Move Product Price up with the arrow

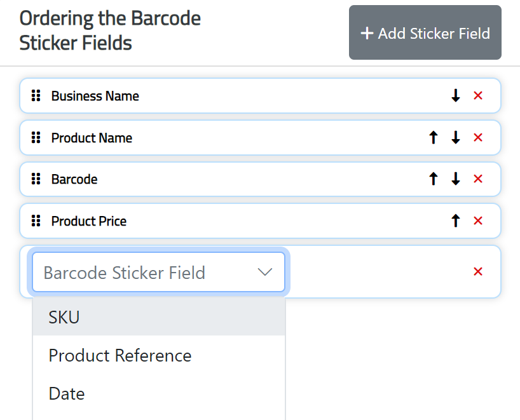455,220
